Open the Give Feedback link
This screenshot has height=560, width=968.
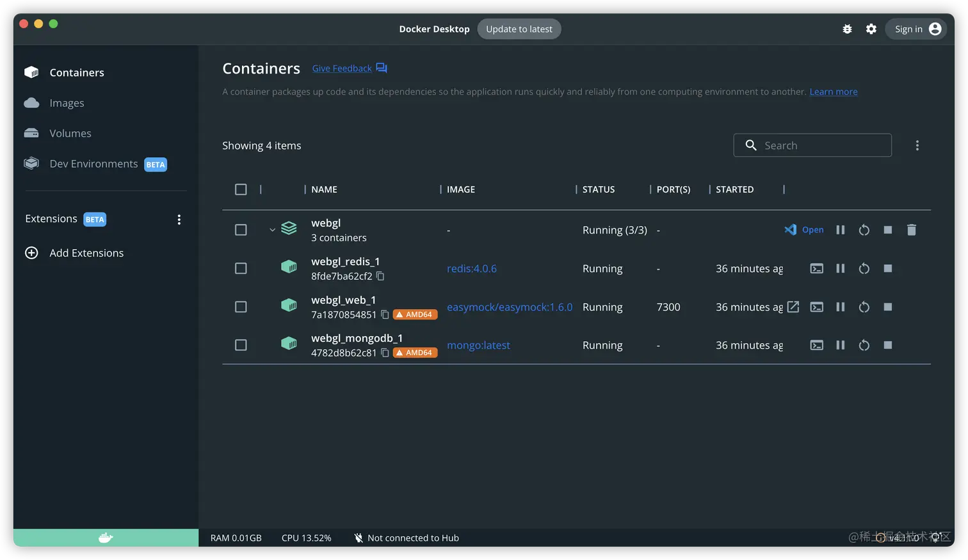pos(342,68)
